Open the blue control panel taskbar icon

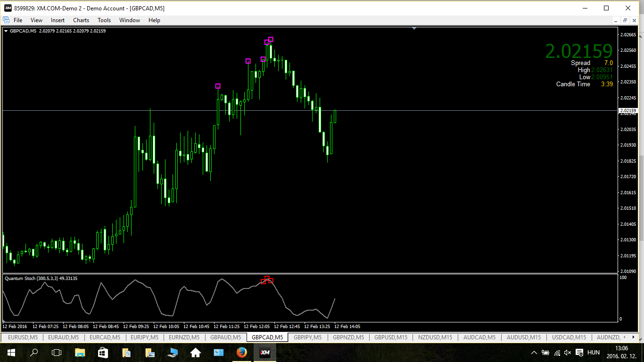pyautogui.click(x=219, y=353)
